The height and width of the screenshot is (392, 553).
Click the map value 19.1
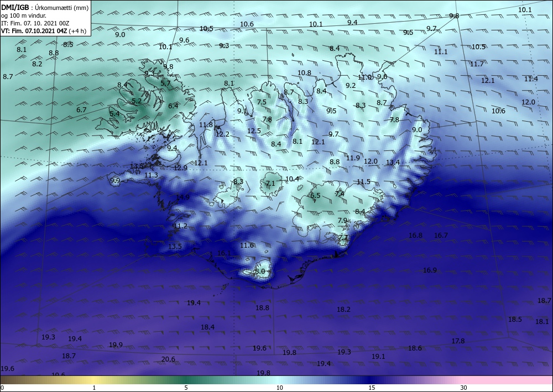(378, 357)
